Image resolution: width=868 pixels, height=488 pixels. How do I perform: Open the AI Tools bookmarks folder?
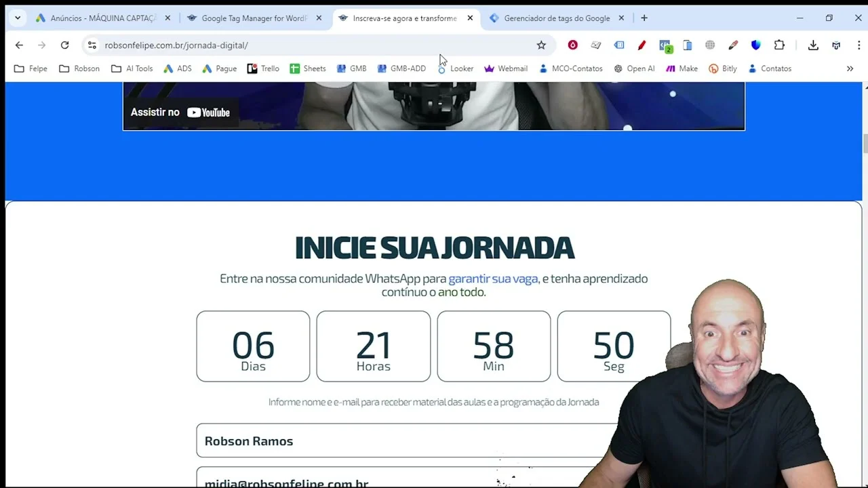(132, 68)
